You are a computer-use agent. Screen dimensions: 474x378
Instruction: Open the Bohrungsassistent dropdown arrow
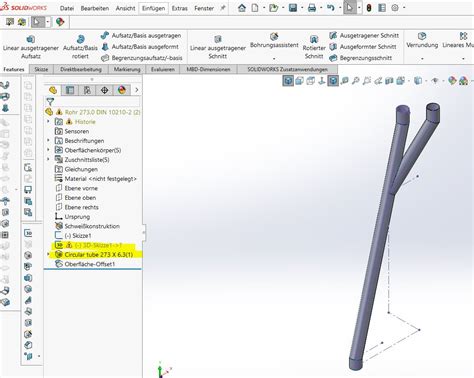[x=274, y=59]
